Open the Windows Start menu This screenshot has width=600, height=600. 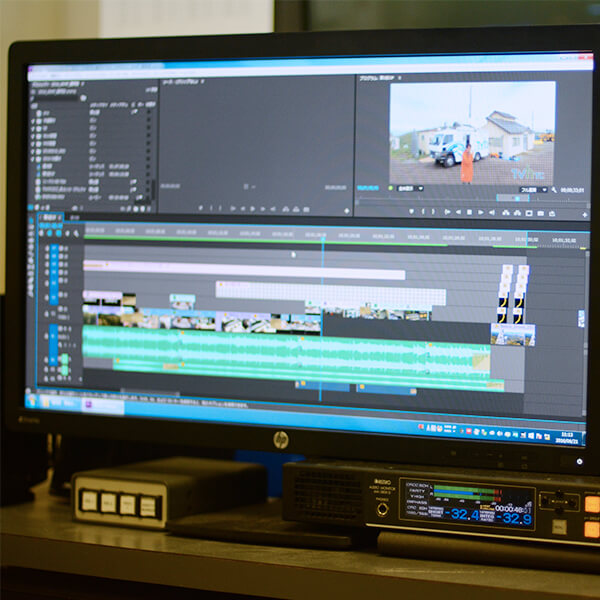(32, 401)
